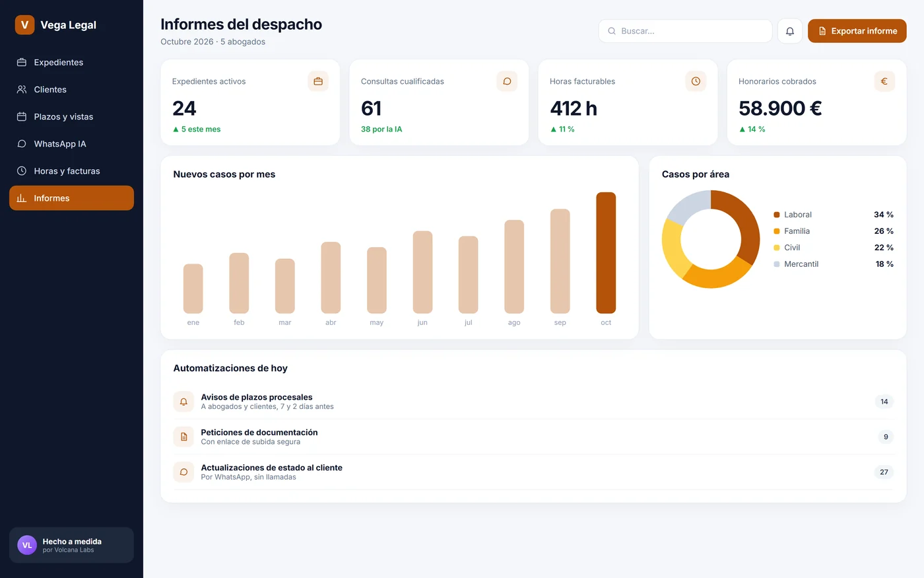This screenshot has height=578, width=924.
Task: Click the 58.900 € value
Action: click(x=780, y=108)
